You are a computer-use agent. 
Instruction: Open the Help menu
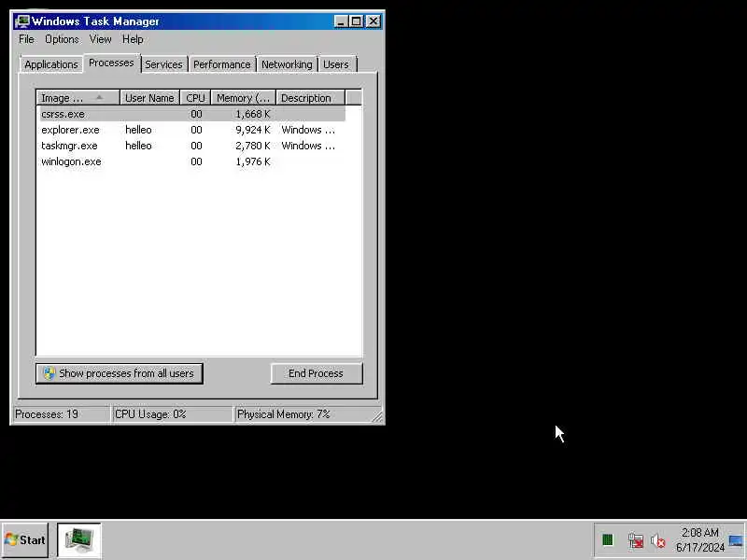133,39
